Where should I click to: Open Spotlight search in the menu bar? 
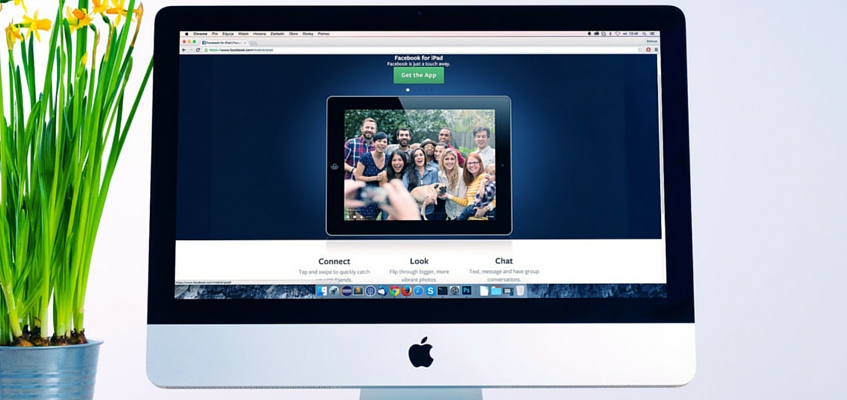click(x=644, y=34)
